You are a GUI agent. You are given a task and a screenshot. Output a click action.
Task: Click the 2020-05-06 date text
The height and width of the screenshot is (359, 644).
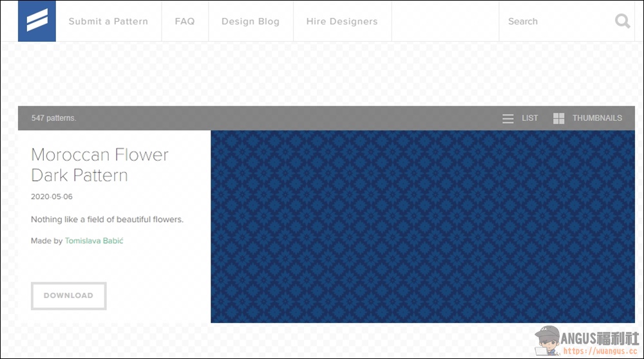(x=52, y=196)
